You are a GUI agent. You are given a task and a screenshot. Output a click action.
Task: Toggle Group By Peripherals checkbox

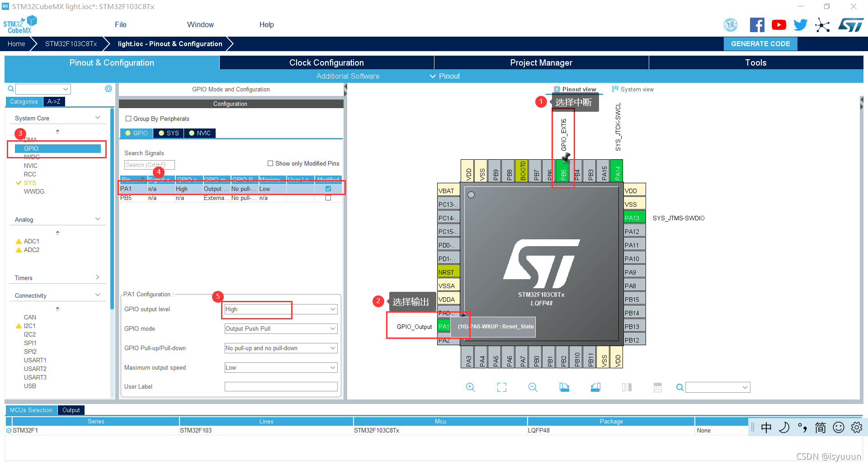[128, 119]
